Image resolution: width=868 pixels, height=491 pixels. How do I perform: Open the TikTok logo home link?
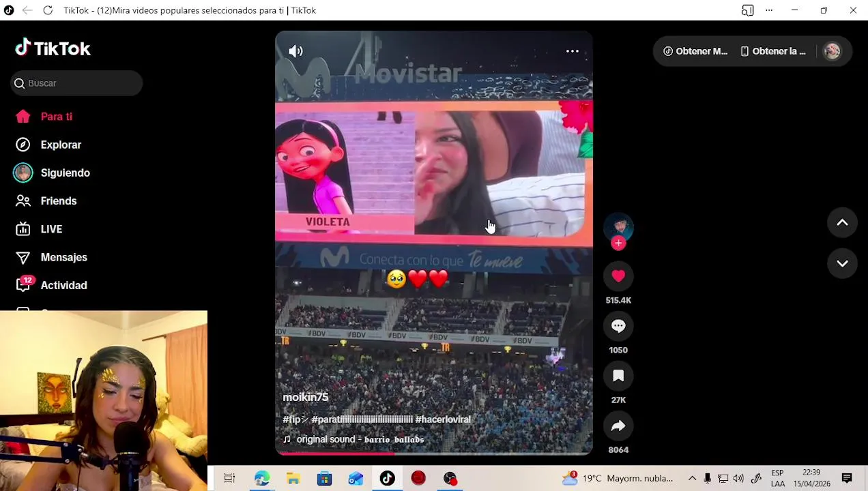click(53, 48)
